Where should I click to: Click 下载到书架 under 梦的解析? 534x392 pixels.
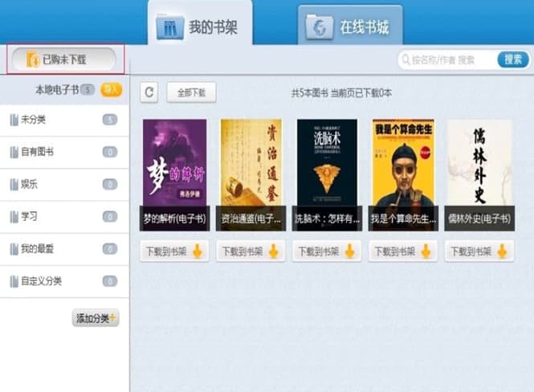point(174,251)
